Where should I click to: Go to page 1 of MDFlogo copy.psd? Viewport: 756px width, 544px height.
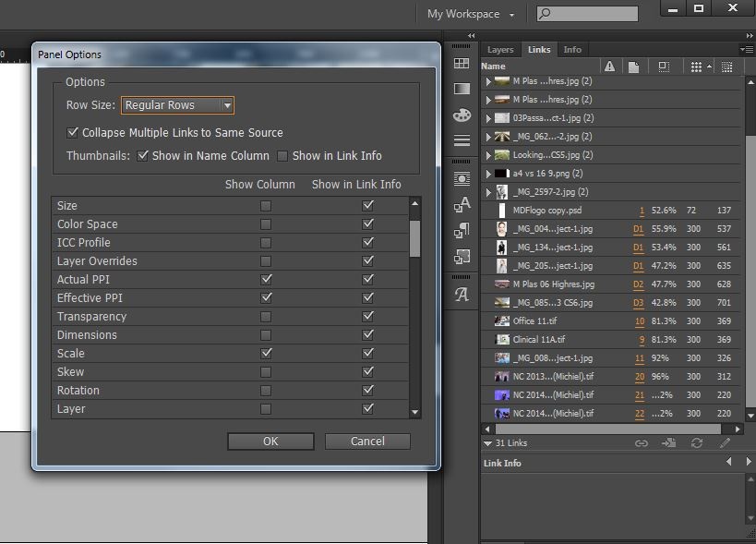[642, 211]
